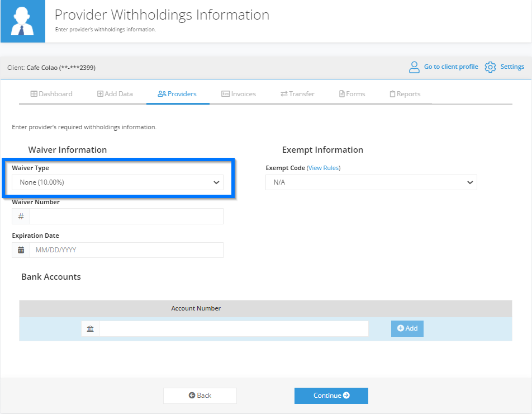Open the Transfer tab

point(297,94)
